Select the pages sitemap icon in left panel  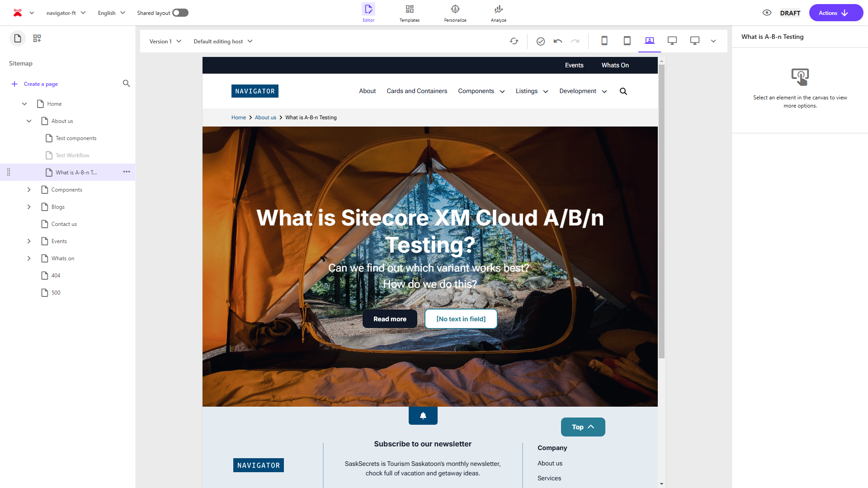[18, 38]
